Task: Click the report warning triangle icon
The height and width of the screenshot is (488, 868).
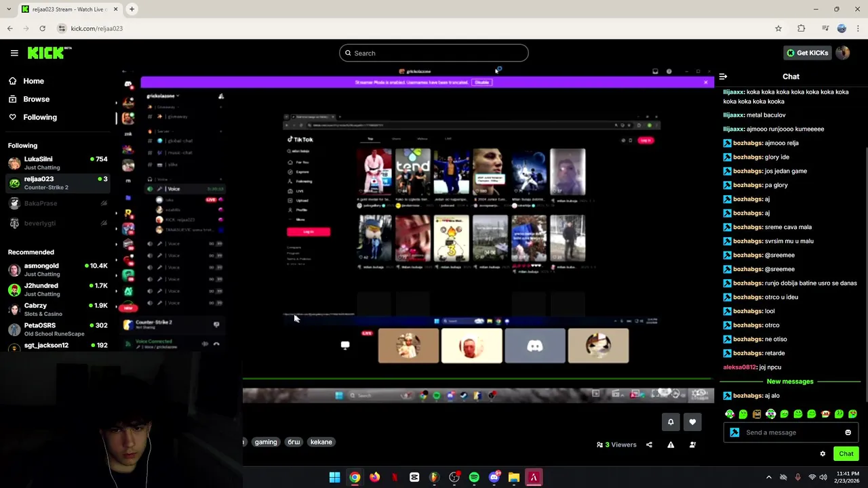Action: 671,445
